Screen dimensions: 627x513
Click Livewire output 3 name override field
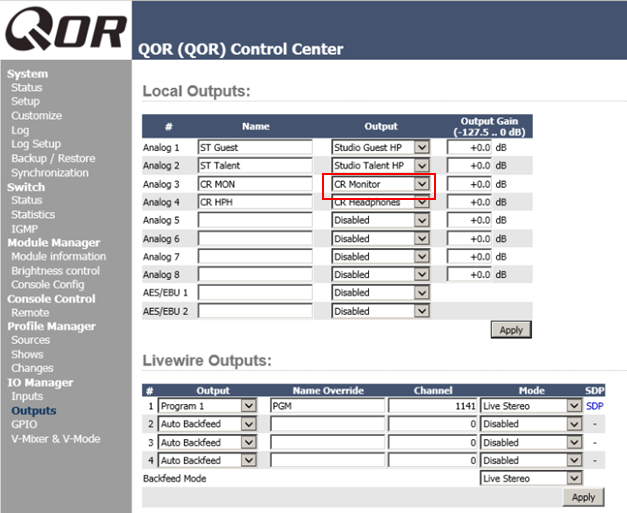coord(327,442)
